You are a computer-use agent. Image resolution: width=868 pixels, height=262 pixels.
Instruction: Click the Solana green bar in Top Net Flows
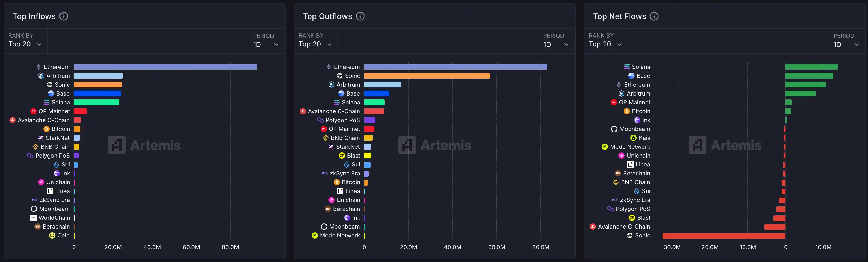(x=812, y=67)
